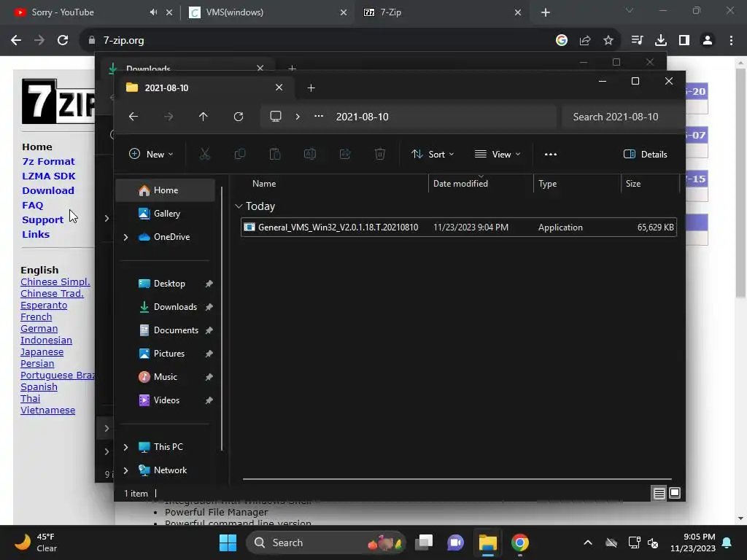Mute the YouTube tab audio icon
This screenshot has height=560, width=747.
(153, 12)
